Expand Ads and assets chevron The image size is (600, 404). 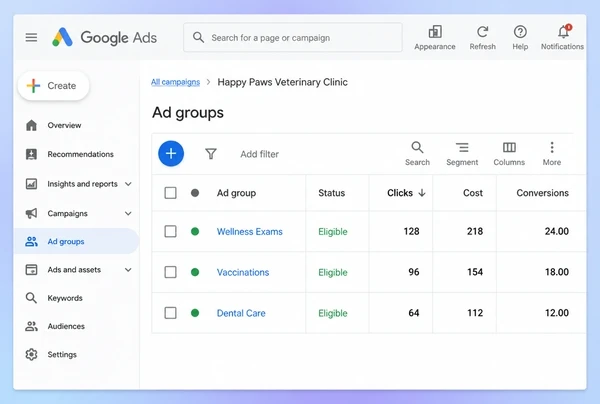pos(128,270)
